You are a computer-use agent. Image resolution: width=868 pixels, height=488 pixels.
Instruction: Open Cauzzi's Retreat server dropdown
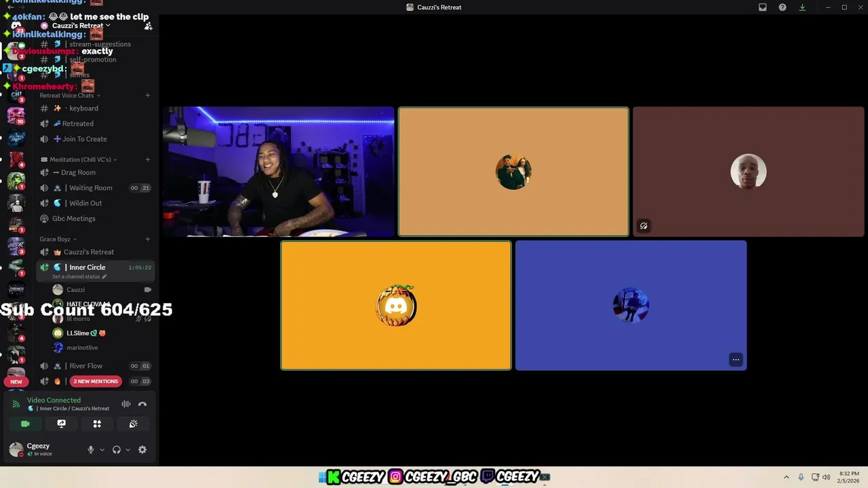(x=81, y=26)
